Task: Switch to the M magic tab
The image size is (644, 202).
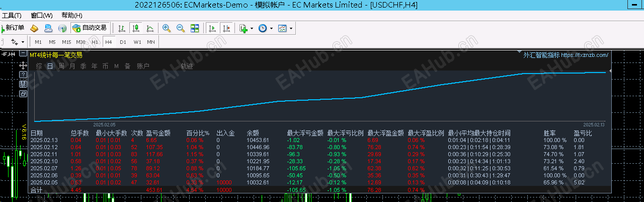Action: 116,66
